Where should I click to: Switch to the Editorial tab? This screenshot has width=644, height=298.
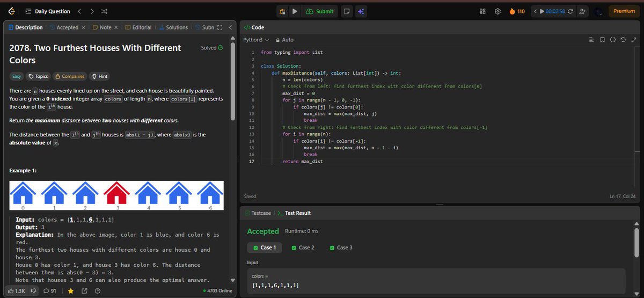[138, 27]
